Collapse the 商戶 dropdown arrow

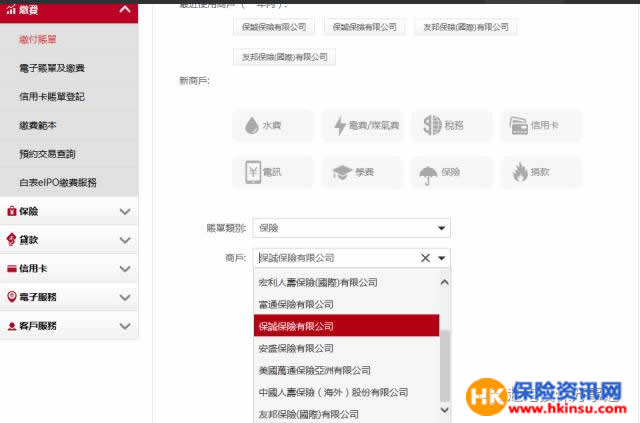[442, 258]
